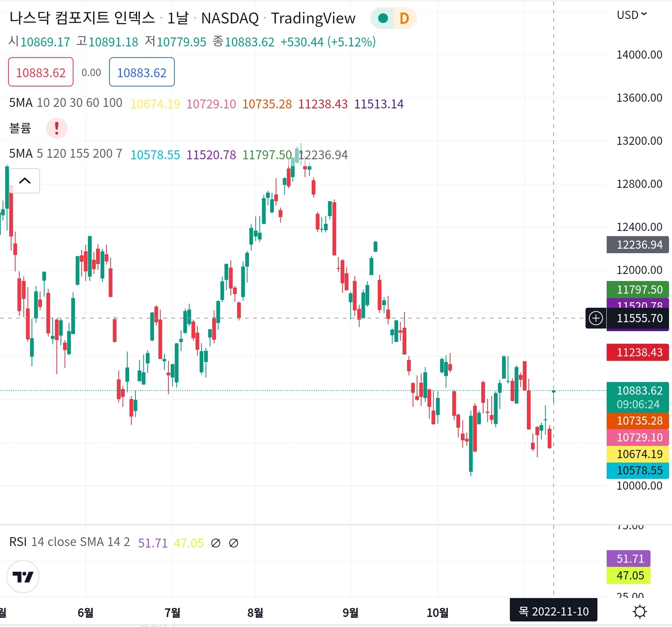Click the 8월 label on the time axis
The height and width of the screenshot is (627, 672).
255,613
